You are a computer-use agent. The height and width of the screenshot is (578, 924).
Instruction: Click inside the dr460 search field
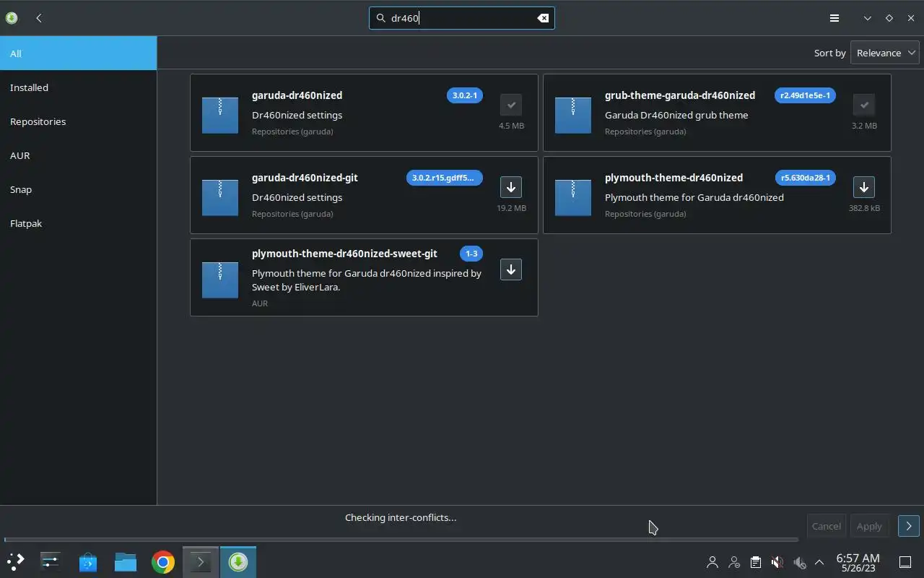[462, 18]
